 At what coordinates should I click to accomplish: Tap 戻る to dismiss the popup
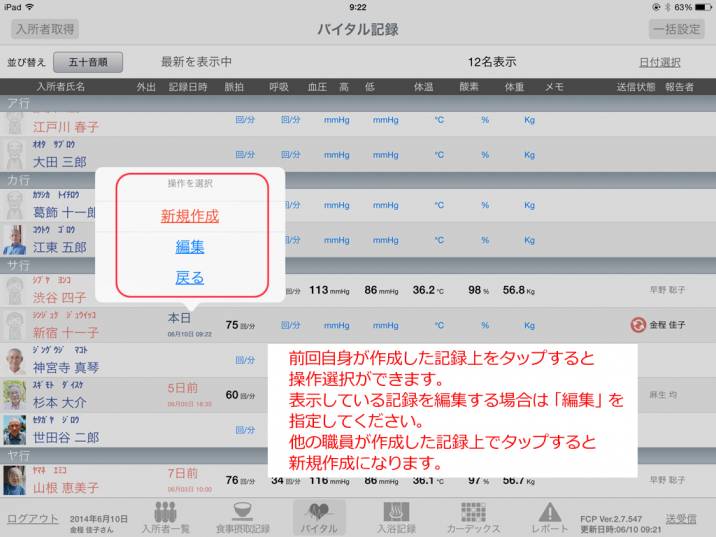[190, 278]
